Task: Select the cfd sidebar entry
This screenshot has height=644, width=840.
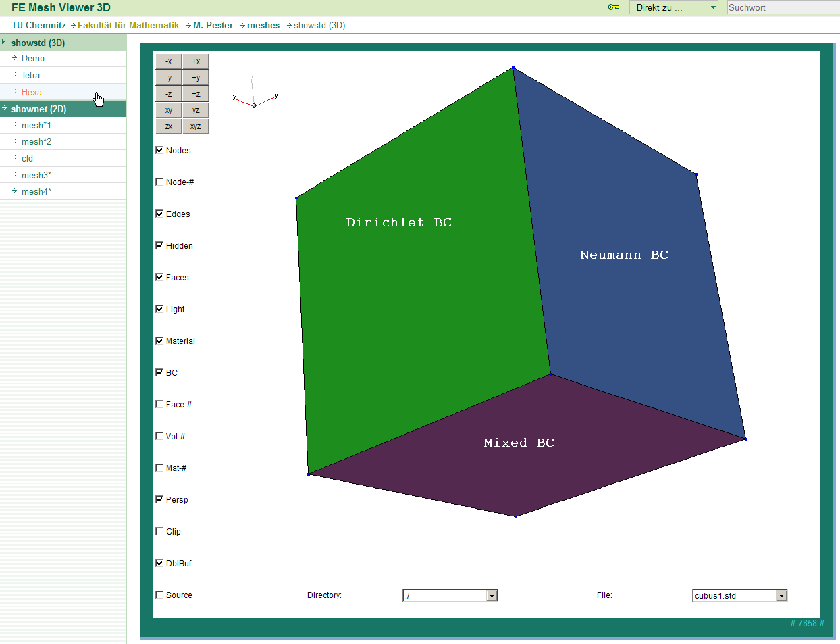Action: point(27,158)
